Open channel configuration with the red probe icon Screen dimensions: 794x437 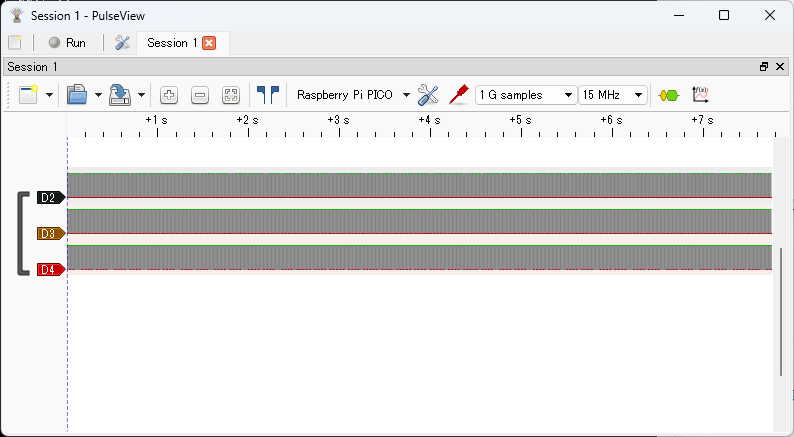459,95
